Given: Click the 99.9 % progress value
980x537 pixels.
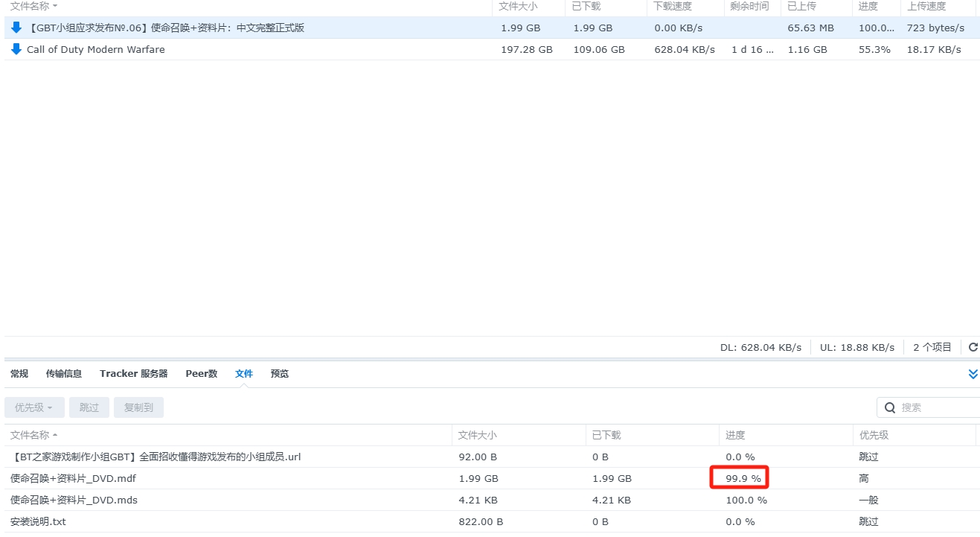Looking at the screenshot, I should click(743, 478).
